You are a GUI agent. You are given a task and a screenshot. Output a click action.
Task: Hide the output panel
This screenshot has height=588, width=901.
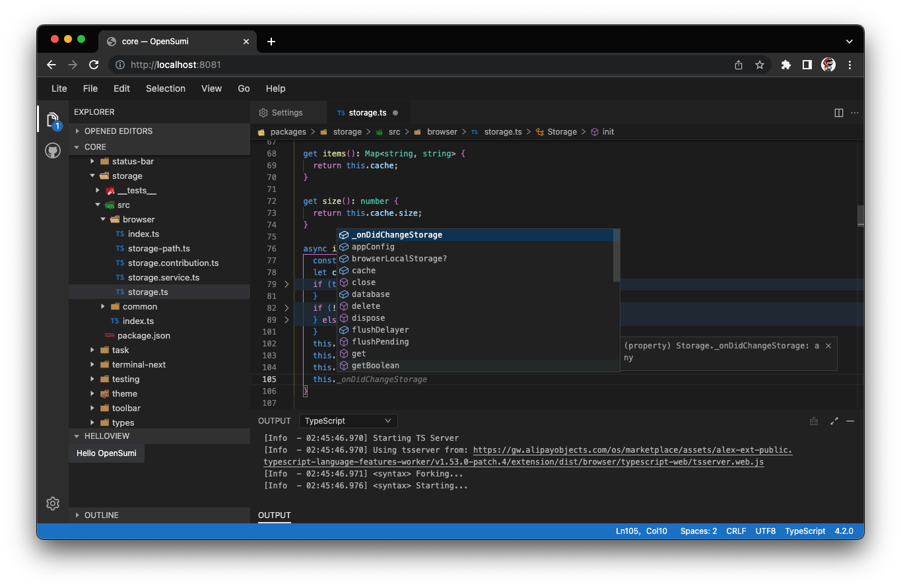click(x=850, y=421)
